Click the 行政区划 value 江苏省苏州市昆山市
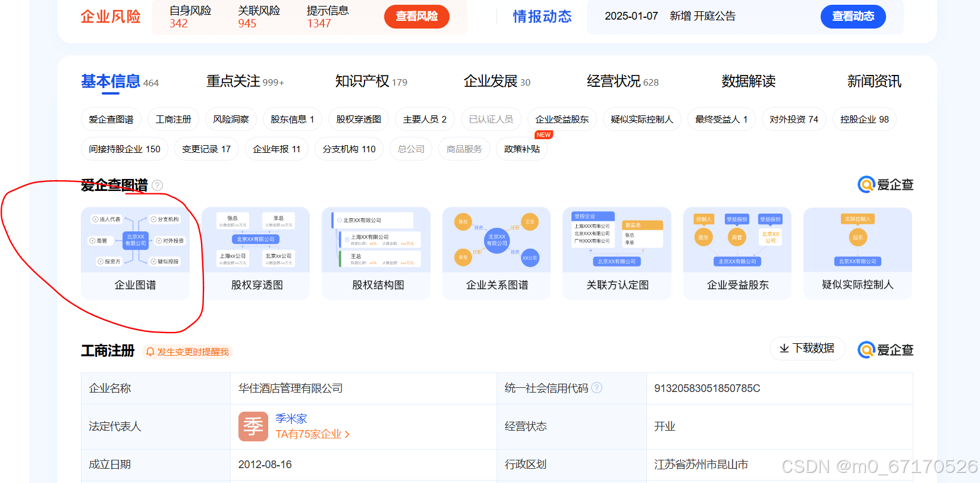 pos(701,465)
